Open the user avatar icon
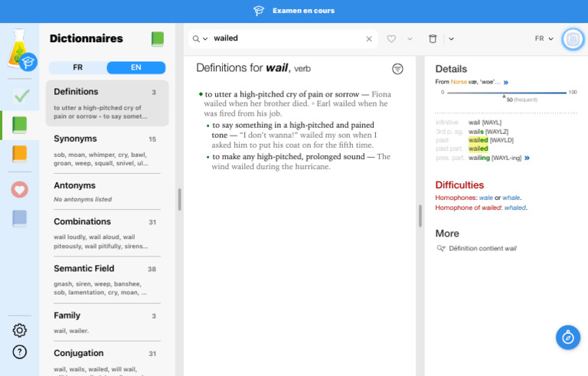The image size is (588, 376). point(573,39)
